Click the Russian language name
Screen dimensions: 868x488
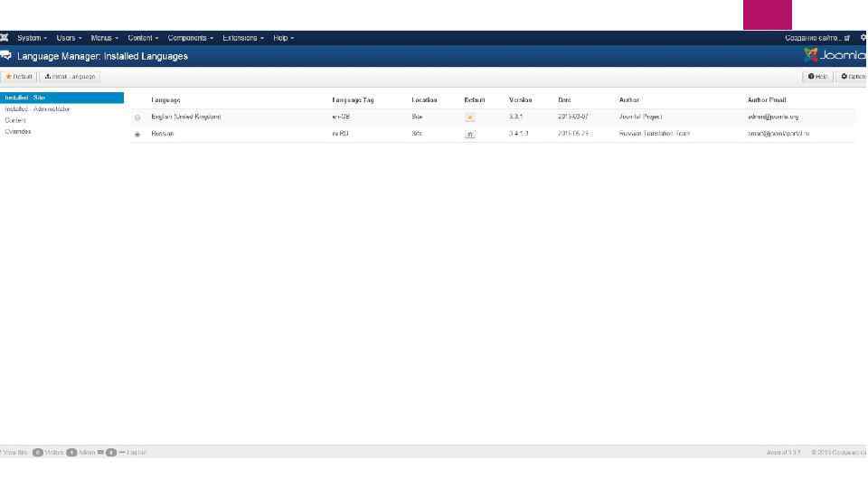coord(162,134)
